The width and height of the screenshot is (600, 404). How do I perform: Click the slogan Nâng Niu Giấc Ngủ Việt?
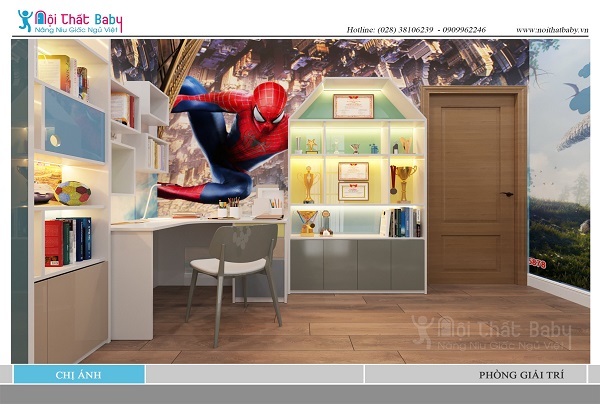tap(76, 30)
